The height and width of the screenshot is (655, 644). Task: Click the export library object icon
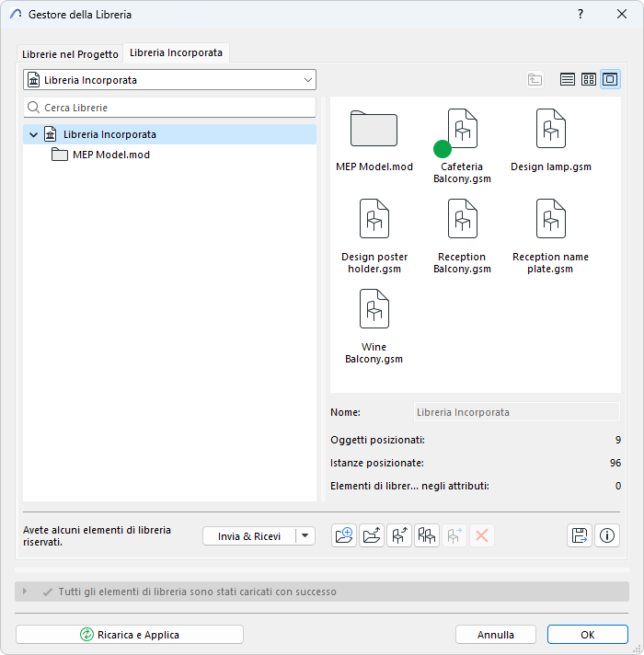tap(399, 535)
